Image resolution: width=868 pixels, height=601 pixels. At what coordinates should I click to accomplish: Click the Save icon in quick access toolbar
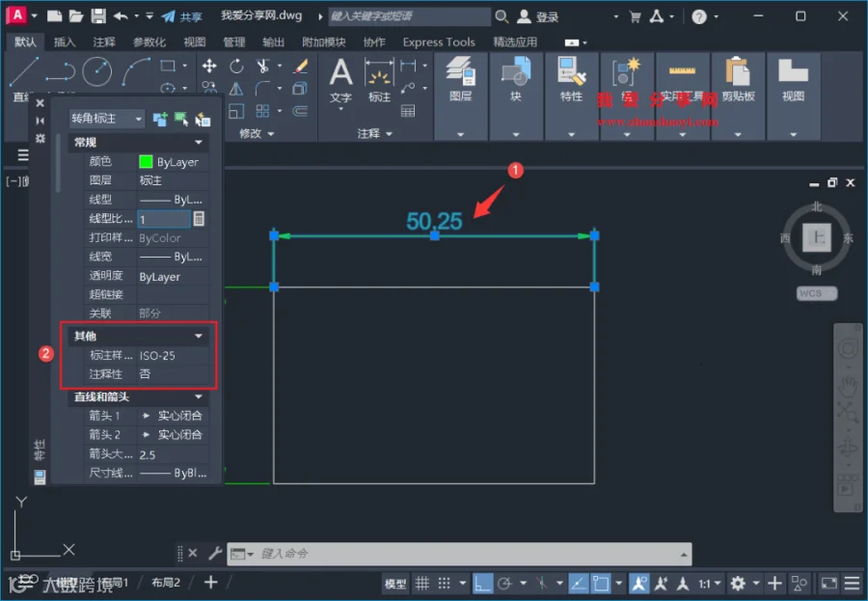pyautogui.click(x=98, y=16)
